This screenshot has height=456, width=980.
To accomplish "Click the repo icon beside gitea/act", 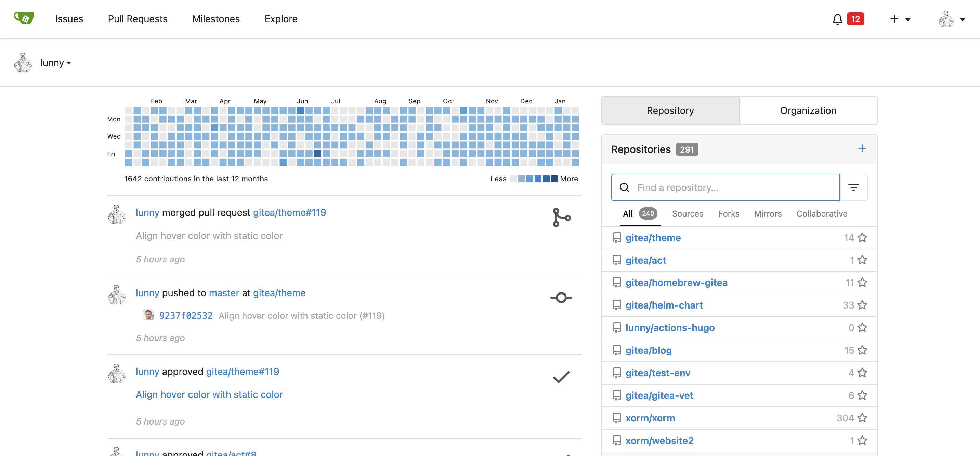I will coord(616,260).
